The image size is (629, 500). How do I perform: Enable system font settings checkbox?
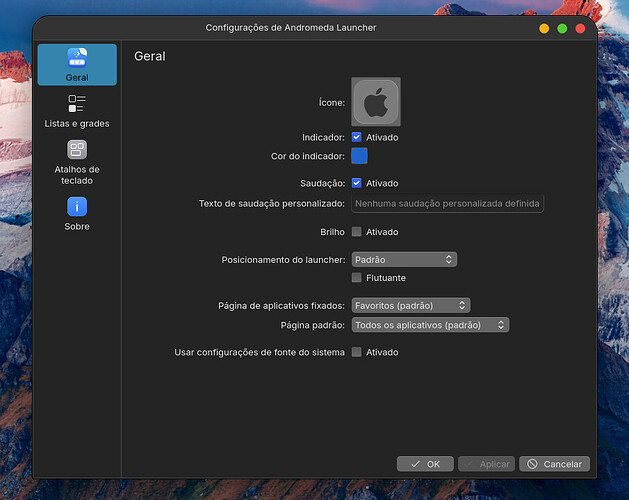(357, 352)
